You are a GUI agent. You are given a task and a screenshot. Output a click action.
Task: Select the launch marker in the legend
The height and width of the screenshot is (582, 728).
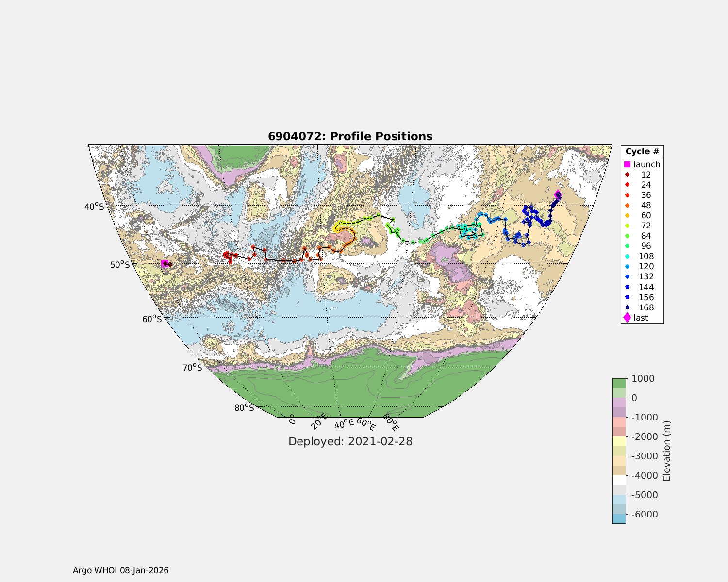(x=627, y=164)
